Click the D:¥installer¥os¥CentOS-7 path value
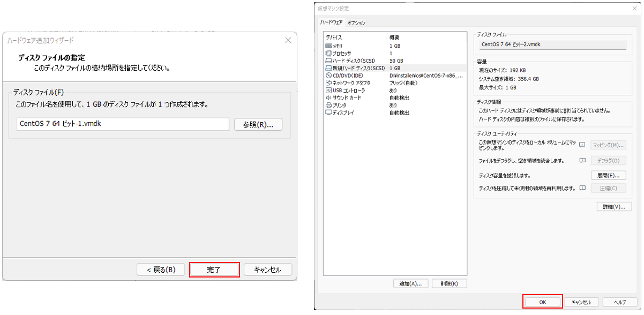 pyautogui.click(x=426, y=76)
